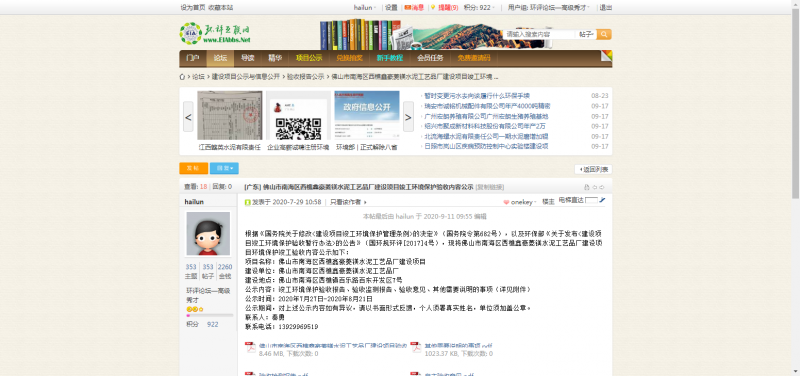Click the previous-thread arrow icon
Viewport: 800px width, 376px height.
594,187
